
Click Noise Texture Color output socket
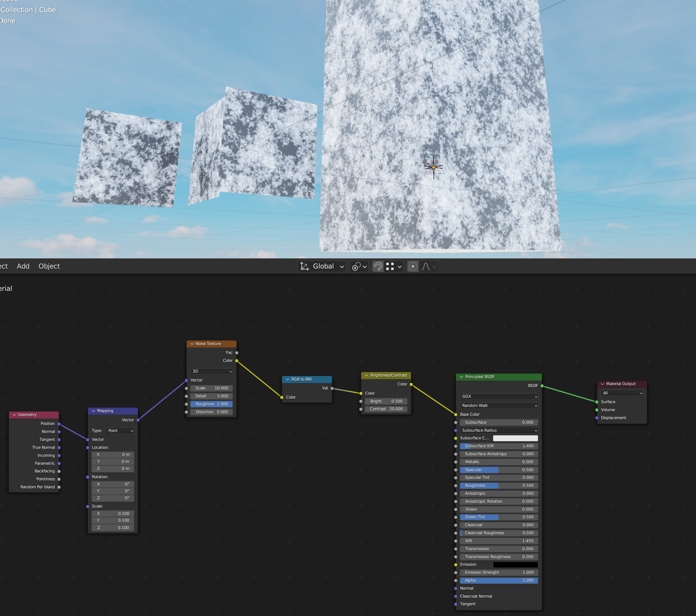point(237,361)
